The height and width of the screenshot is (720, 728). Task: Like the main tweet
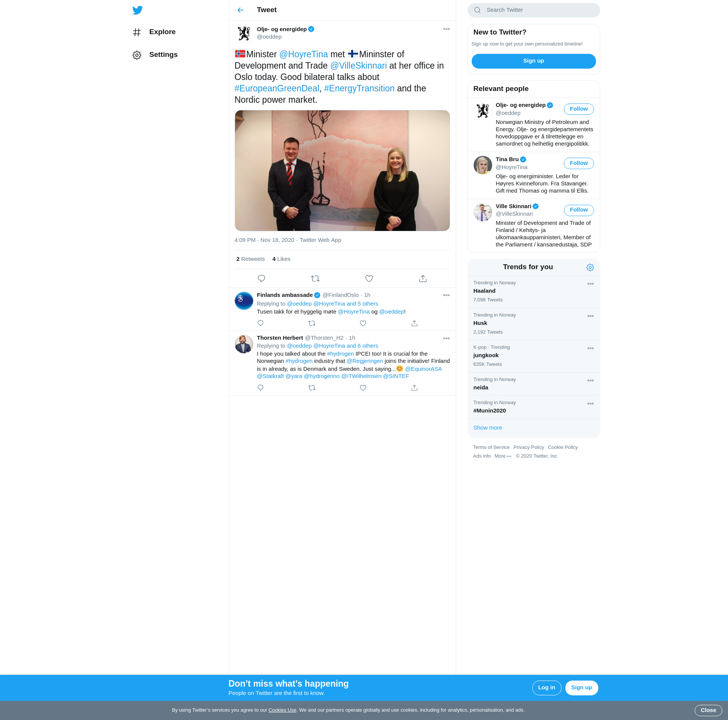[x=369, y=279]
